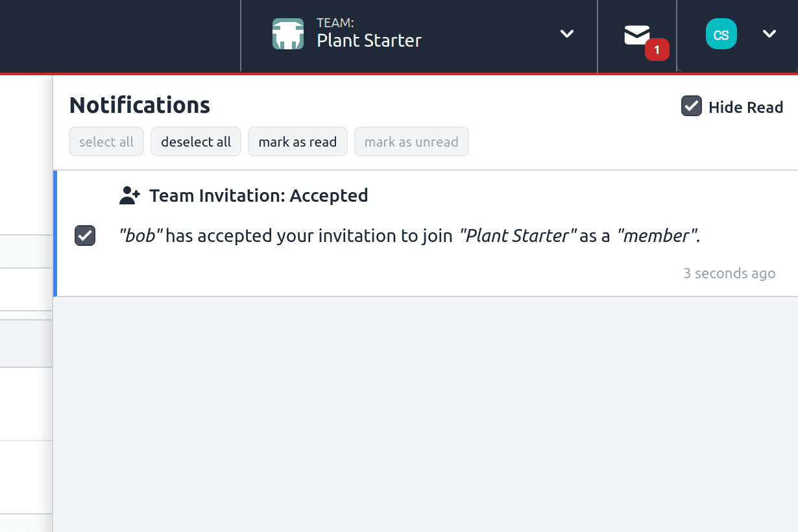Screen dimensions: 798x532
Task: Expand the account menu chevron
Action: (x=769, y=34)
